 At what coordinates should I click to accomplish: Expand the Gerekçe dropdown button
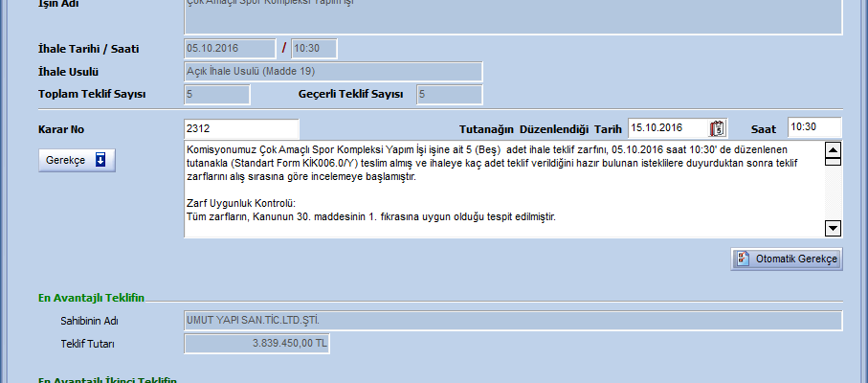pos(77,160)
